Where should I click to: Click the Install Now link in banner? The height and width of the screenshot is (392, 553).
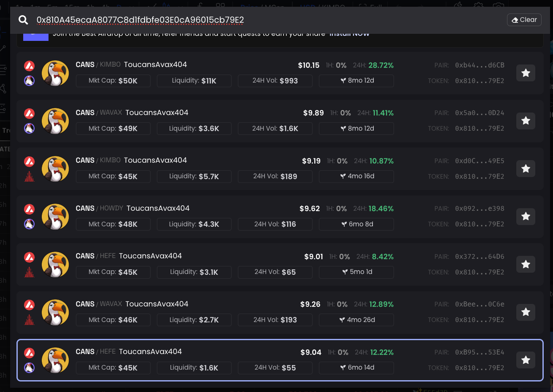tap(349, 34)
